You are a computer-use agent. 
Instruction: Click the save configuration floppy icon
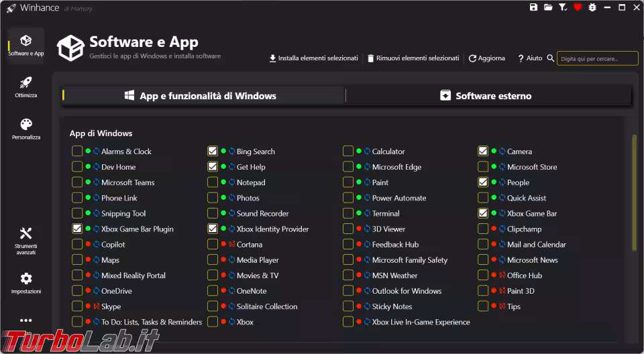pos(534,7)
